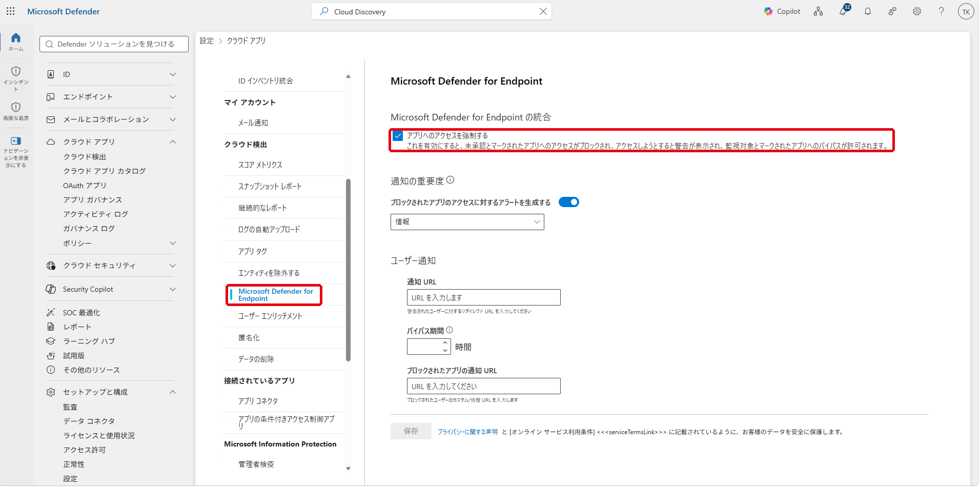Click the info icon beside バイパス期間

click(x=450, y=330)
